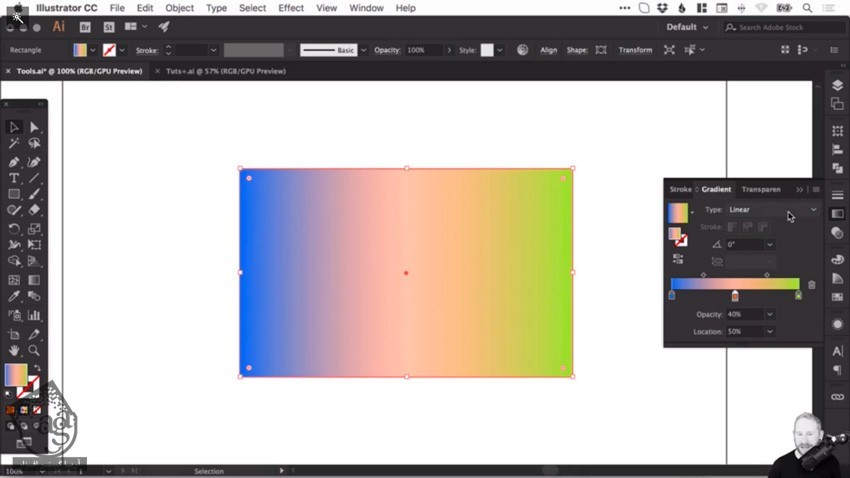Open Adobe Stock St button
The width and height of the screenshot is (850, 478).
point(109,27)
